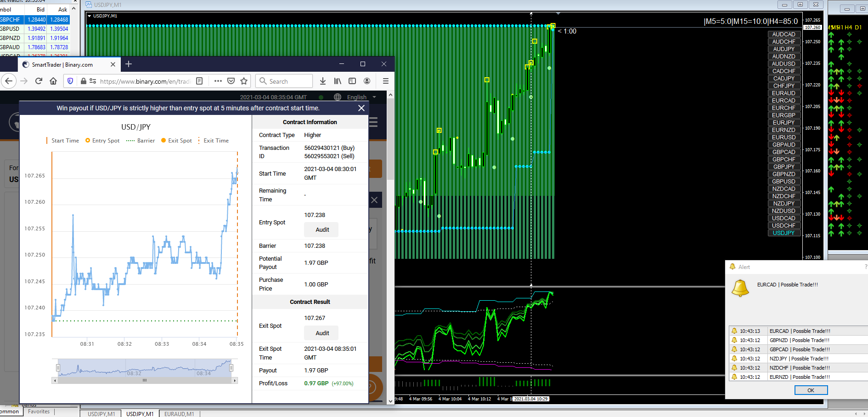
Task: Select the GBPJPY symbol button
Action: tap(784, 167)
